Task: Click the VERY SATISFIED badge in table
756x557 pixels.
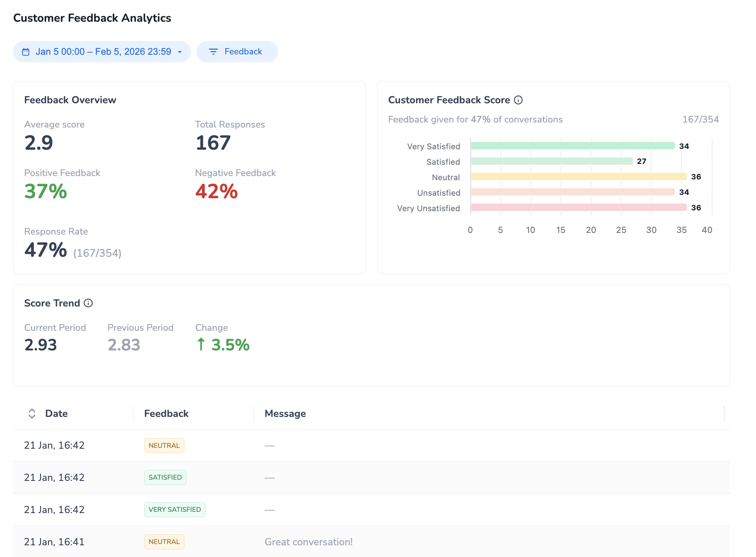Action: (x=175, y=510)
